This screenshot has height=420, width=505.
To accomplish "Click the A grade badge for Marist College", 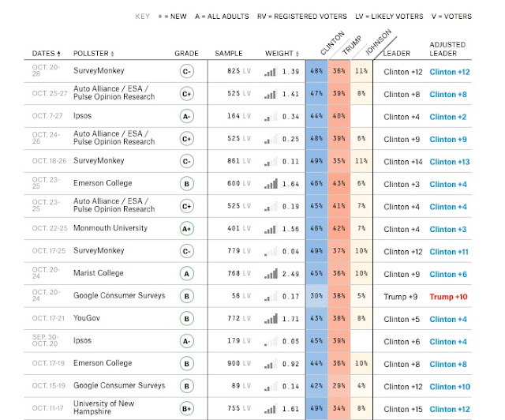I will (x=187, y=274).
